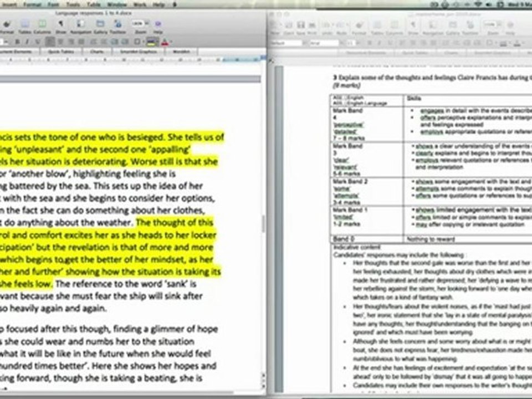Open the Insert menu

[x=9, y=4]
